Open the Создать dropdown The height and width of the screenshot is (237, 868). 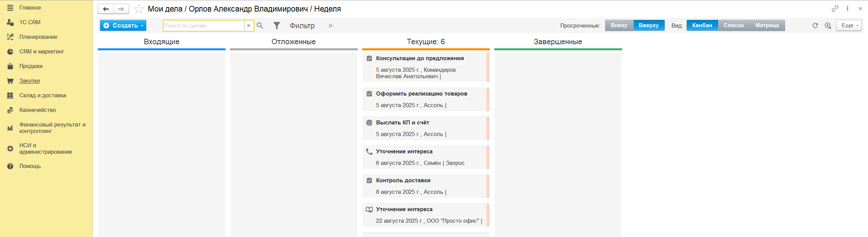[123, 26]
